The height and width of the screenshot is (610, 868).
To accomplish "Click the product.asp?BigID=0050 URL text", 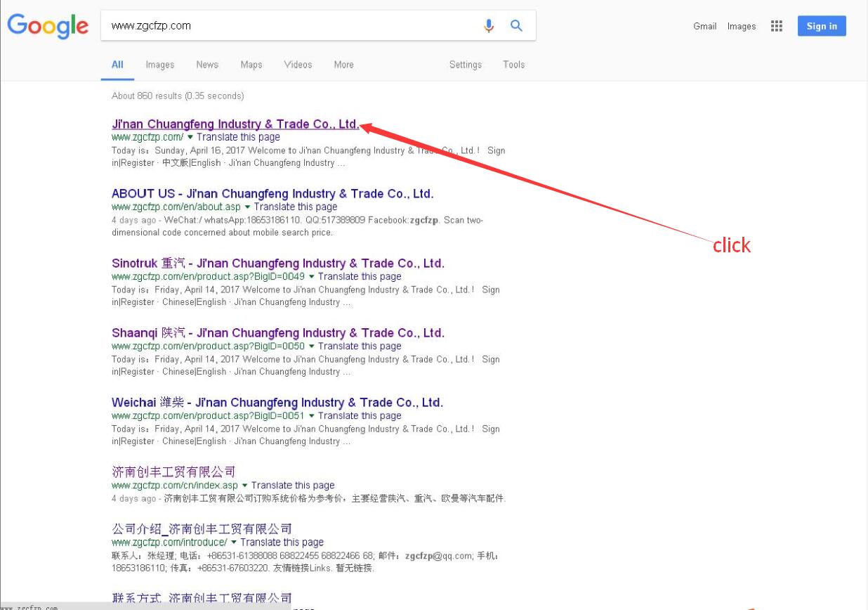I will coord(209,346).
